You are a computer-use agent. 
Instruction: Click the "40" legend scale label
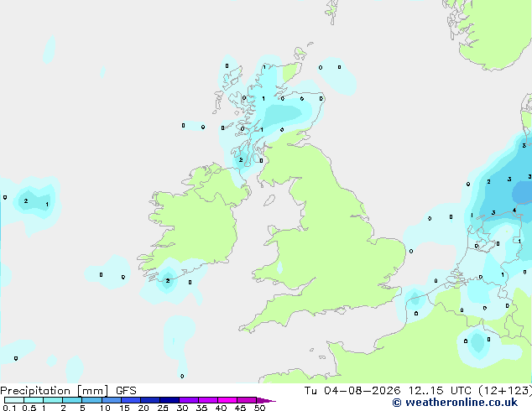221,408
